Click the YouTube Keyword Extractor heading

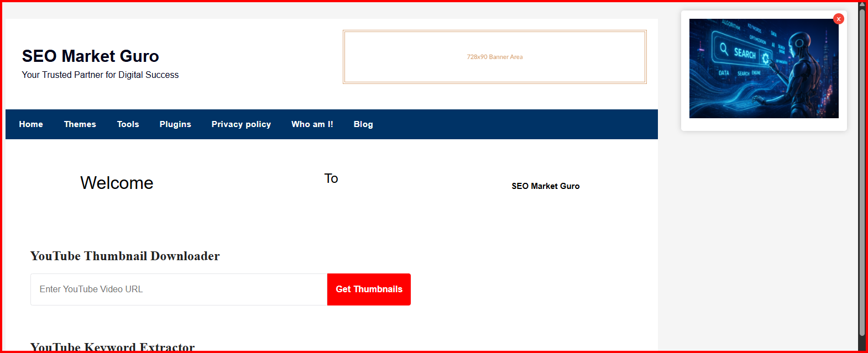pos(113,347)
